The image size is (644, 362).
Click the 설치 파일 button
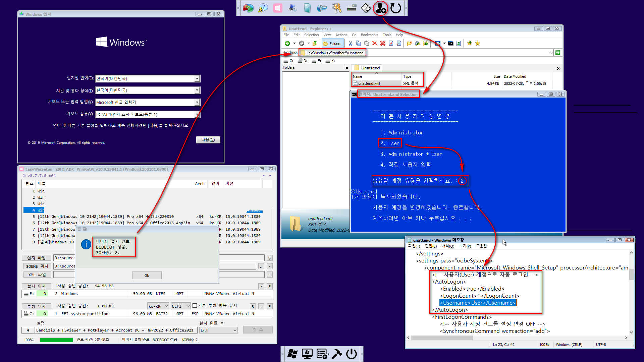pos(37,258)
